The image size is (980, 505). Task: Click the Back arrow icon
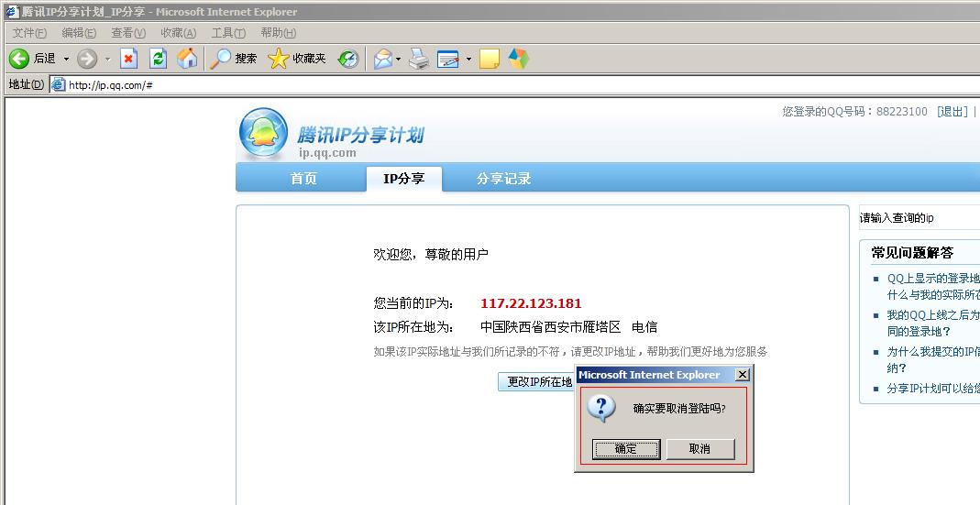[18, 59]
